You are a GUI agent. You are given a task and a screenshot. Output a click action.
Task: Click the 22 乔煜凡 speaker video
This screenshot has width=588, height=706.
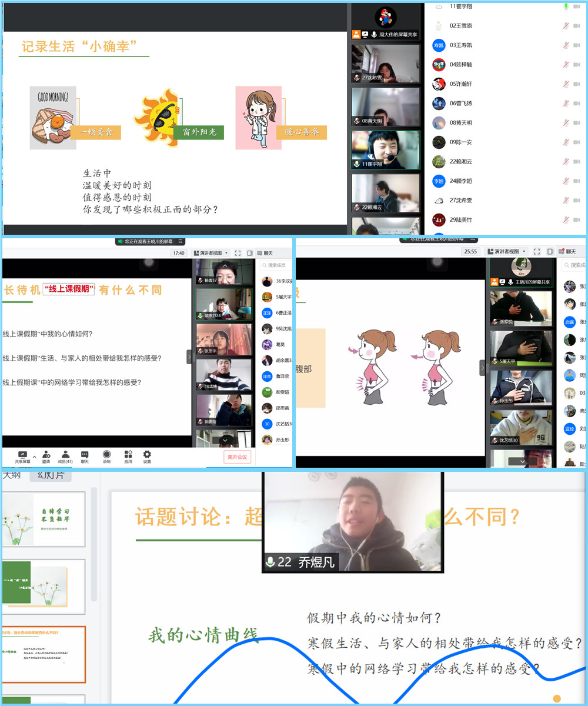(353, 522)
